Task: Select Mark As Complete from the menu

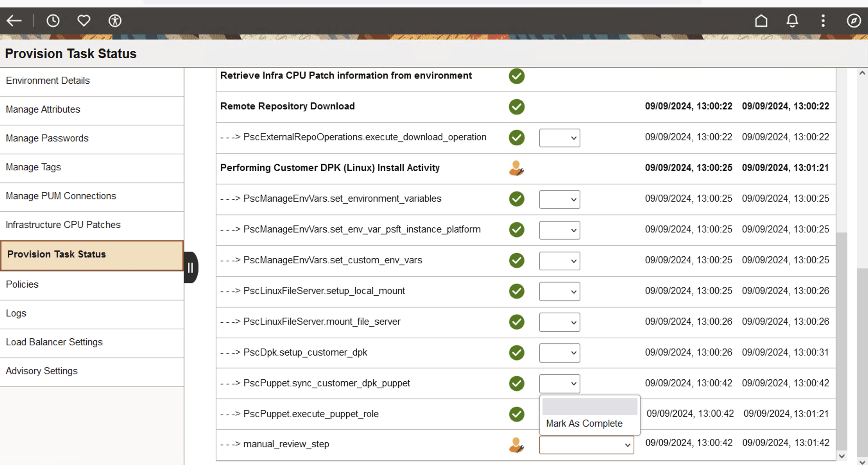Action: point(584,424)
